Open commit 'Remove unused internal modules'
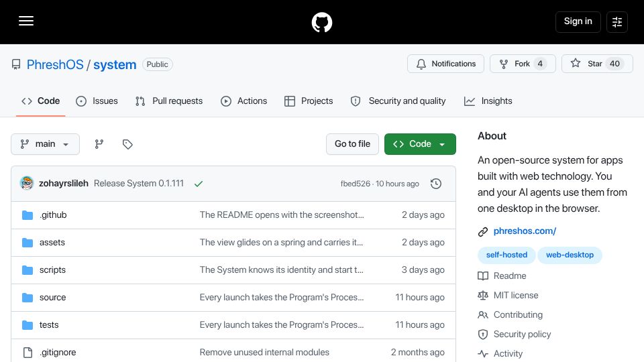 click(264, 353)
